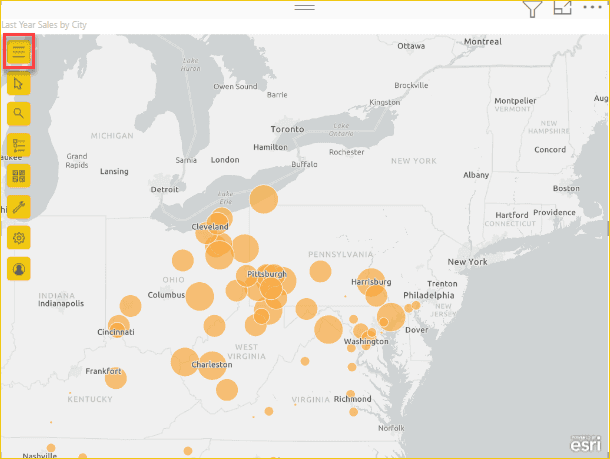The width and height of the screenshot is (610, 459).
Task: Select the bubble beside Philadelphia
Action: [391, 317]
